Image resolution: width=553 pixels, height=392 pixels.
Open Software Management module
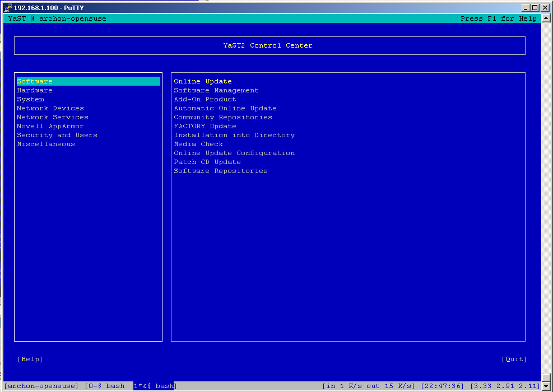(x=216, y=90)
